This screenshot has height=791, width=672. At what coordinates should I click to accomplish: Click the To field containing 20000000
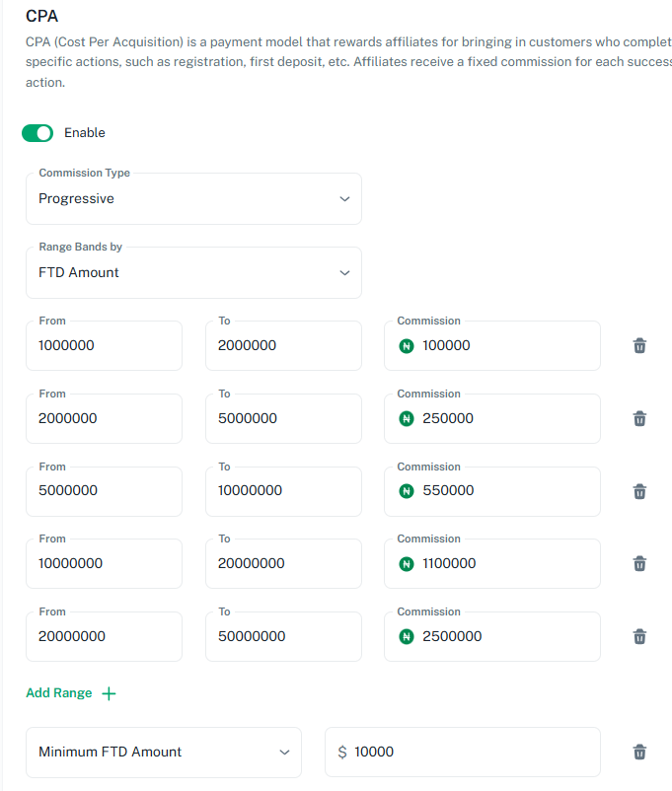pyautogui.click(x=283, y=564)
